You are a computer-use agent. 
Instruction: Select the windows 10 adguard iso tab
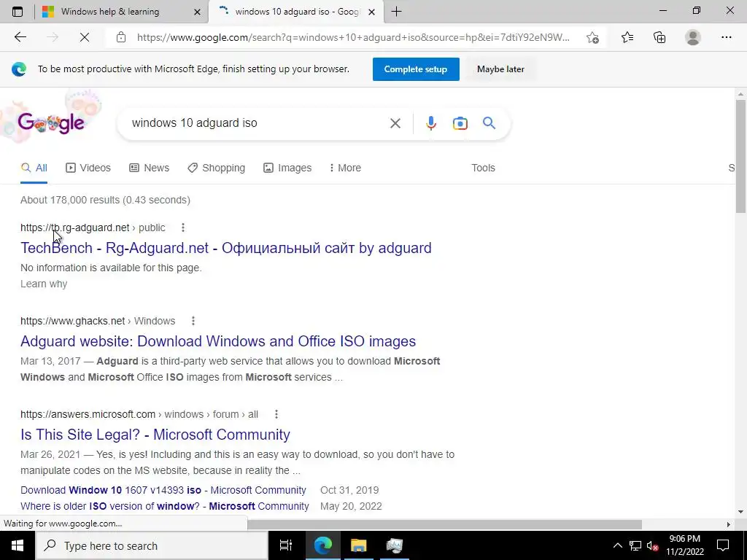297,12
